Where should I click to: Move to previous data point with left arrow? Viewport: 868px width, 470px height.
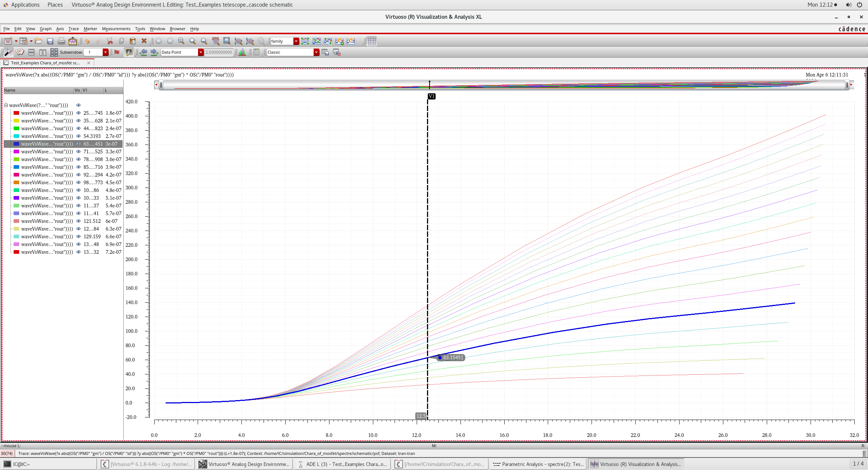pyautogui.click(x=143, y=52)
